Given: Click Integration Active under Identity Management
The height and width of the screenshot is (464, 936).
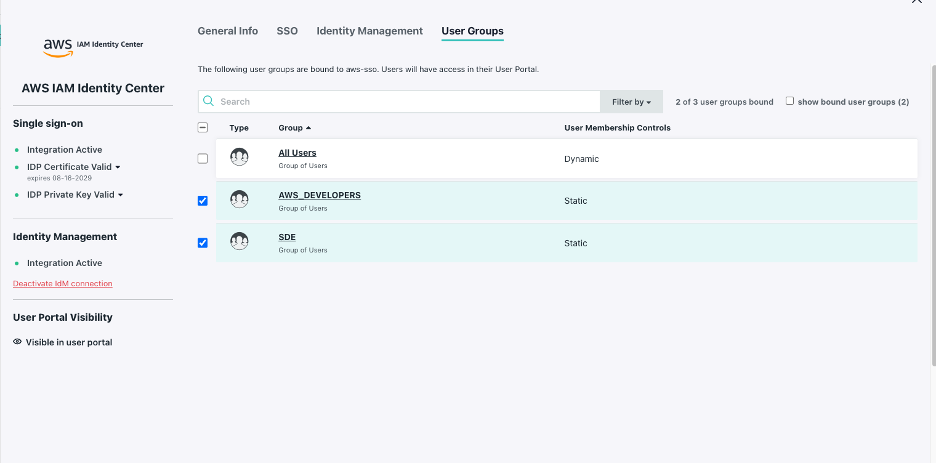Looking at the screenshot, I should click(64, 263).
